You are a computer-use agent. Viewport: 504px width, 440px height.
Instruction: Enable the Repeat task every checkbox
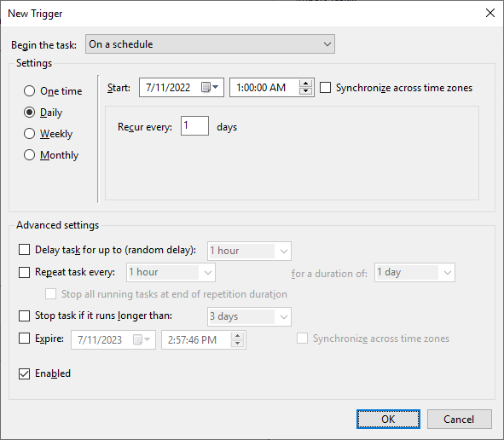click(24, 272)
